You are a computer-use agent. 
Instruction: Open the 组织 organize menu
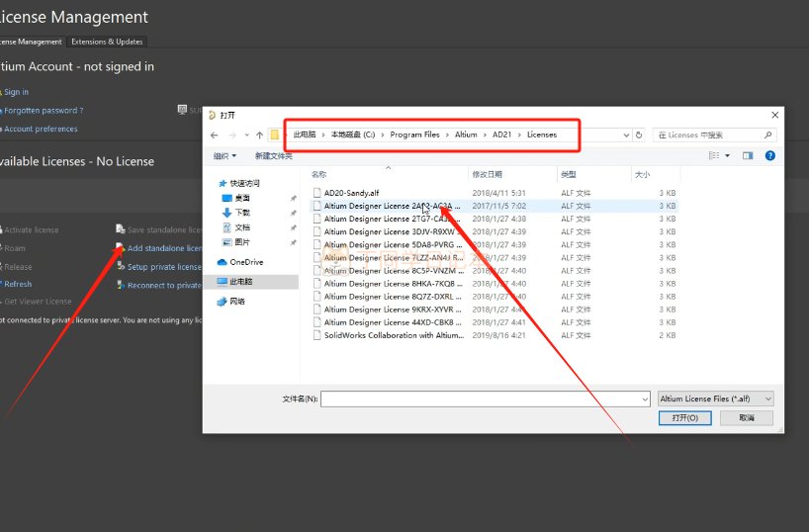coord(226,155)
